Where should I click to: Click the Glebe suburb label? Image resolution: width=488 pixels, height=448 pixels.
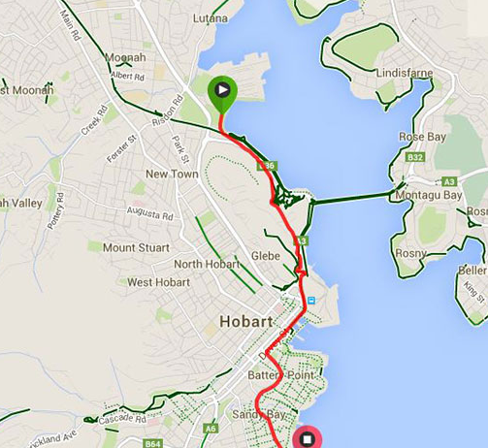[x=266, y=256]
